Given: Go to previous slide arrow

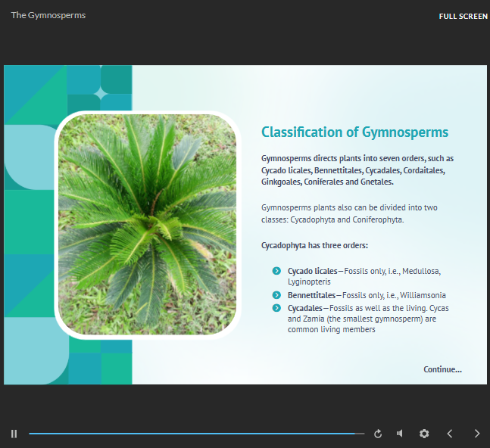Looking at the screenshot, I should click(450, 434).
